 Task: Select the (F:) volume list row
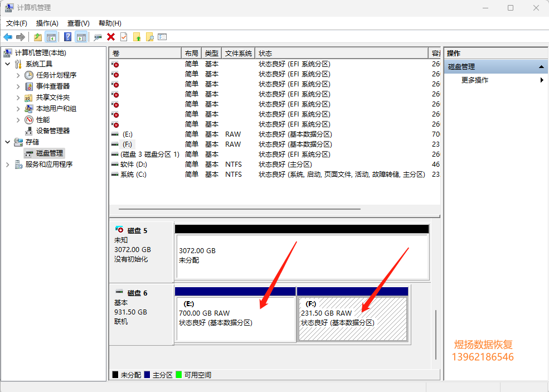pos(275,144)
